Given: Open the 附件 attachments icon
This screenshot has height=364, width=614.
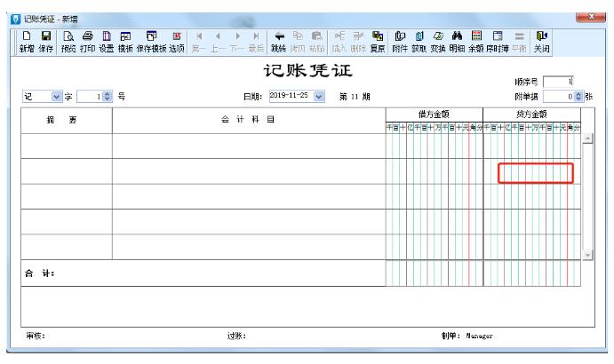Looking at the screenshot, I should (x=400, y=42).
